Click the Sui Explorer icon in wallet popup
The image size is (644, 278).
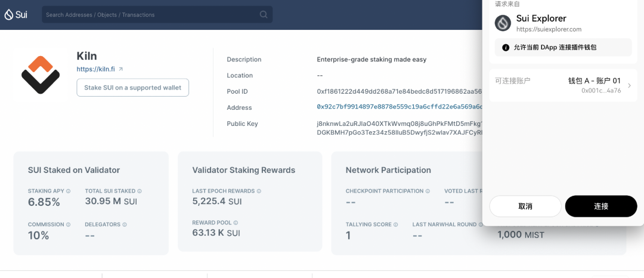503,23
